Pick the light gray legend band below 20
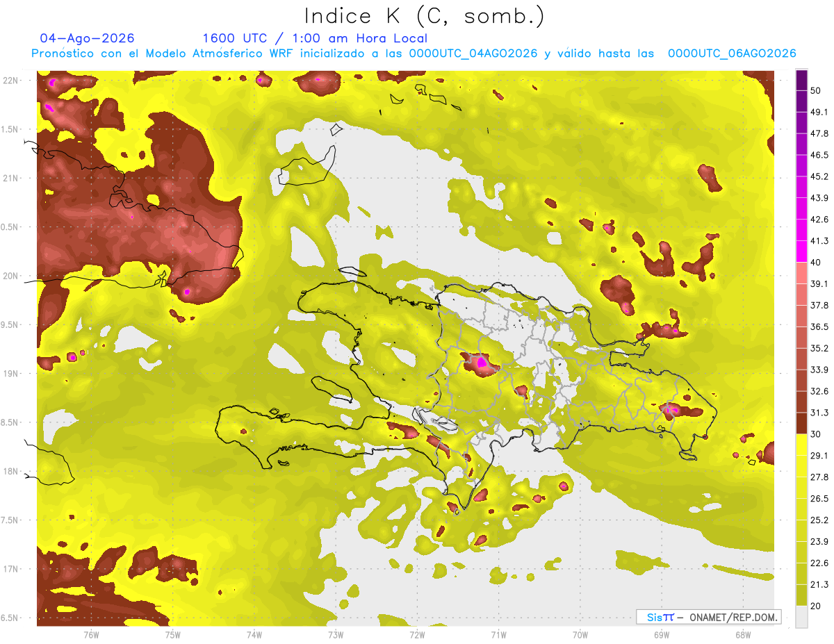Screen dimensions: 834x644 pyautogui.click(x=801, y=617)
